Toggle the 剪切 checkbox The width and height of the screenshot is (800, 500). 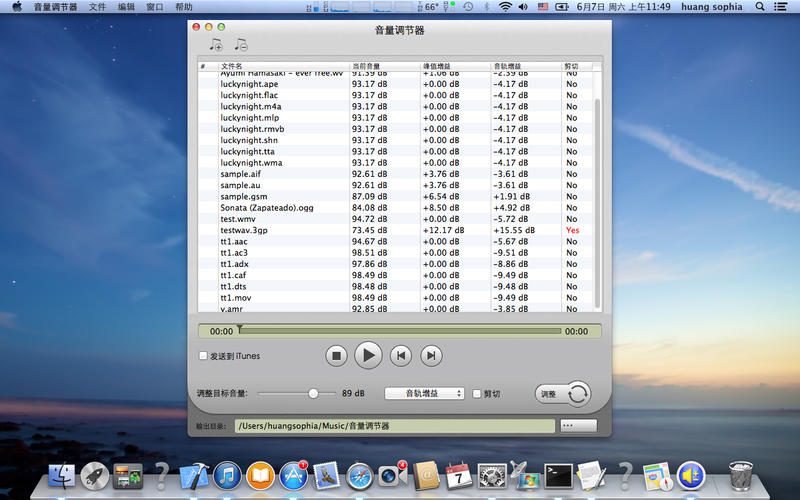coord(477,394)
